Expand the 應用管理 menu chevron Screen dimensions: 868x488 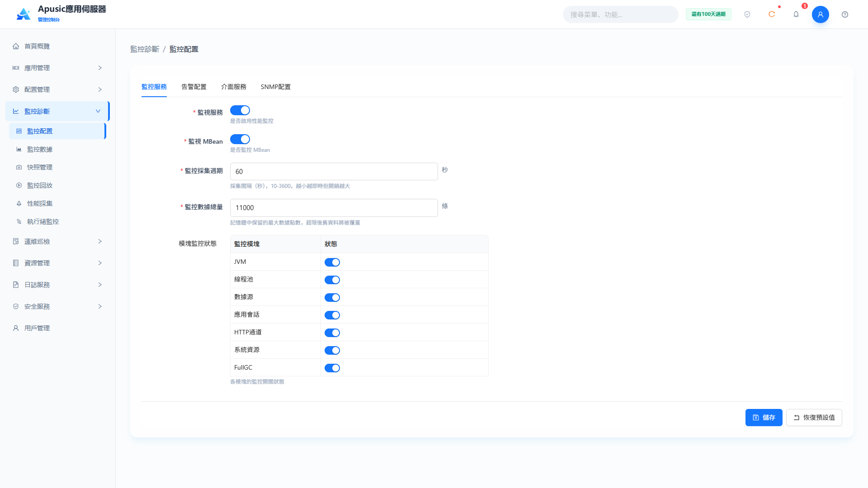(x=100, y=68)
